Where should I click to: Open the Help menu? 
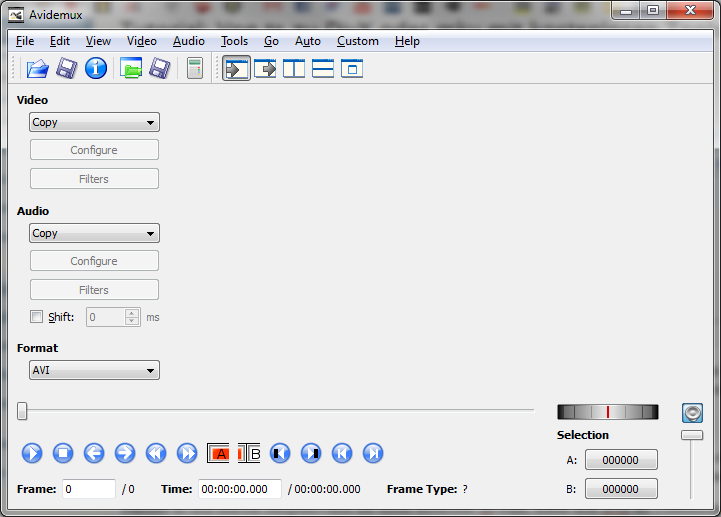click(407, 41)
